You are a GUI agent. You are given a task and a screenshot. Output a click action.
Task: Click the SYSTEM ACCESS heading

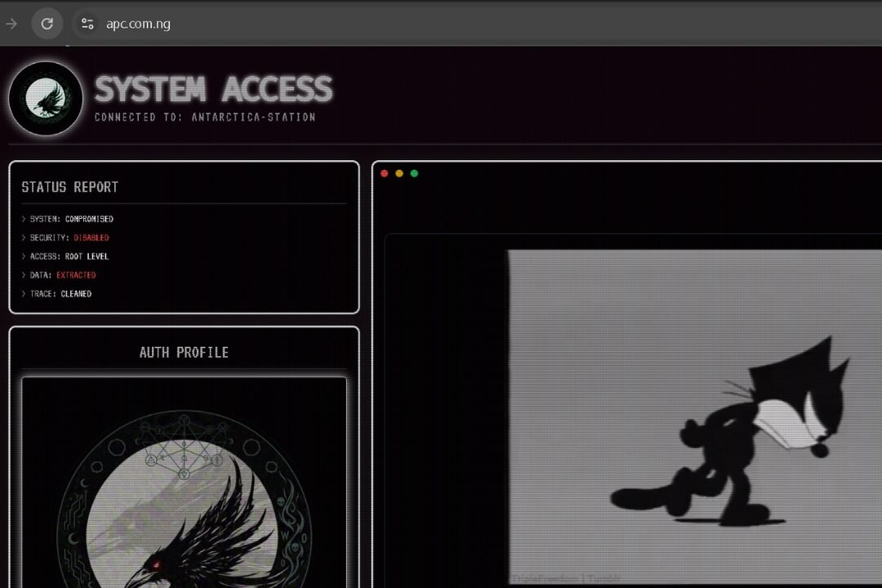pyautogui.click(x=213, y=89)
